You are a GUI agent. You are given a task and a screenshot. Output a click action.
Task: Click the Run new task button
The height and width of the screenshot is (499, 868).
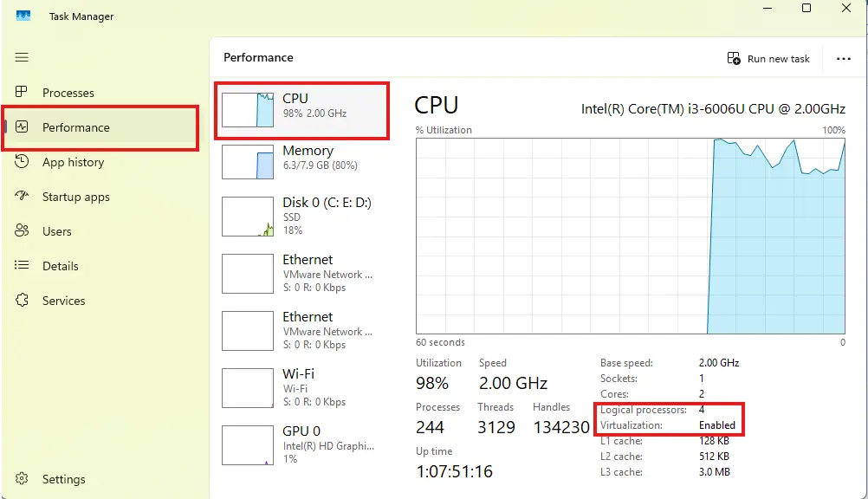(x=768, y=59)
